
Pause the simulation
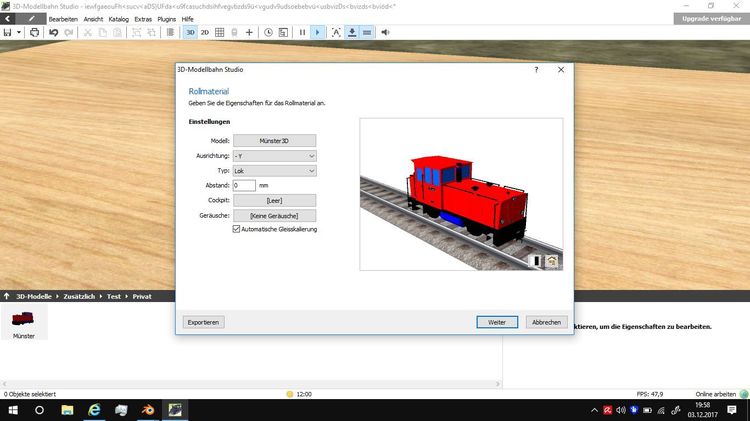click(x=302, y=32)
